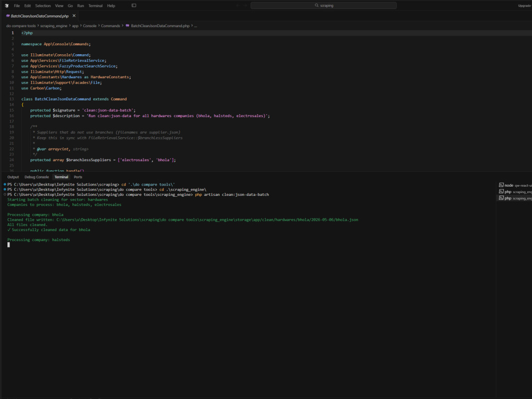Open the Selection menu
The height and width of the screenshot is (399, 532).
(43, 6)
